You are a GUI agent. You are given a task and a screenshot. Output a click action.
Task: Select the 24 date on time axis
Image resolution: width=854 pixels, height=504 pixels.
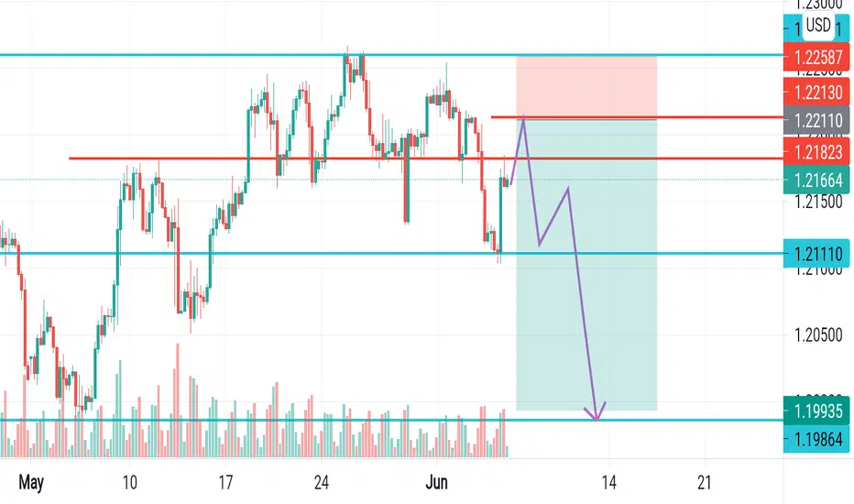click(x=322, y=482)
